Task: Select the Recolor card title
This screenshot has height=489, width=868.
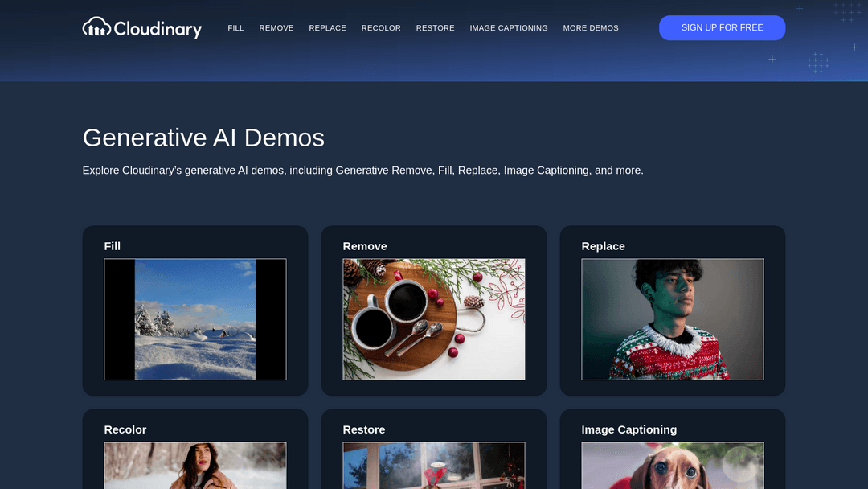Action: (125, 429)
